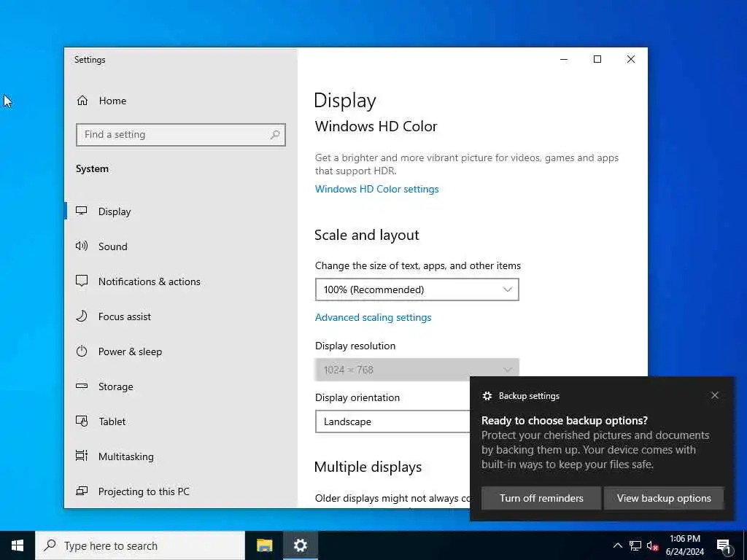Open Advanced scaling settings link

[x=373, y=317]
